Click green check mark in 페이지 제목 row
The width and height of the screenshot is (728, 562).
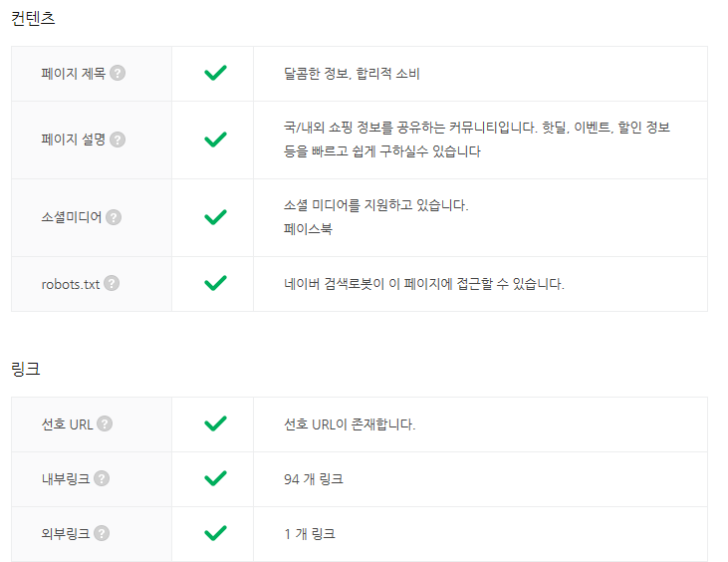pos(215,73)
